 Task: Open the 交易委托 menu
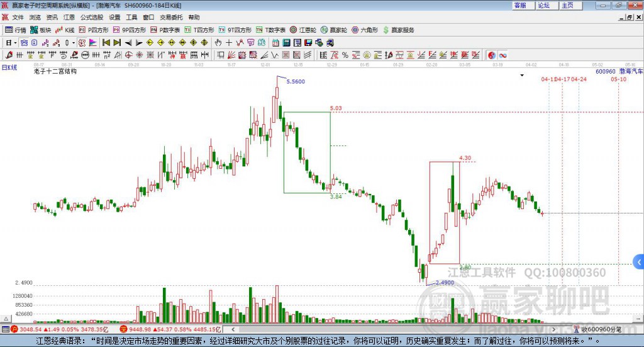(171, 17)
